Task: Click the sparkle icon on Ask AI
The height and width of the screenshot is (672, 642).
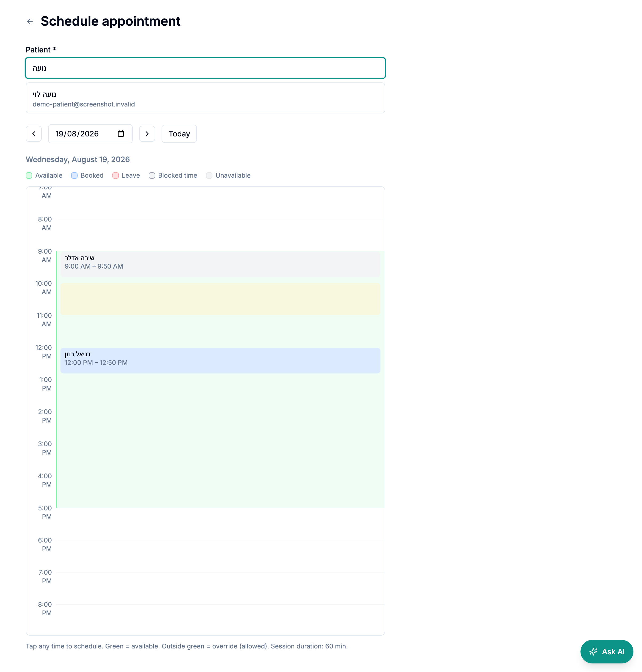Action: 593,651
